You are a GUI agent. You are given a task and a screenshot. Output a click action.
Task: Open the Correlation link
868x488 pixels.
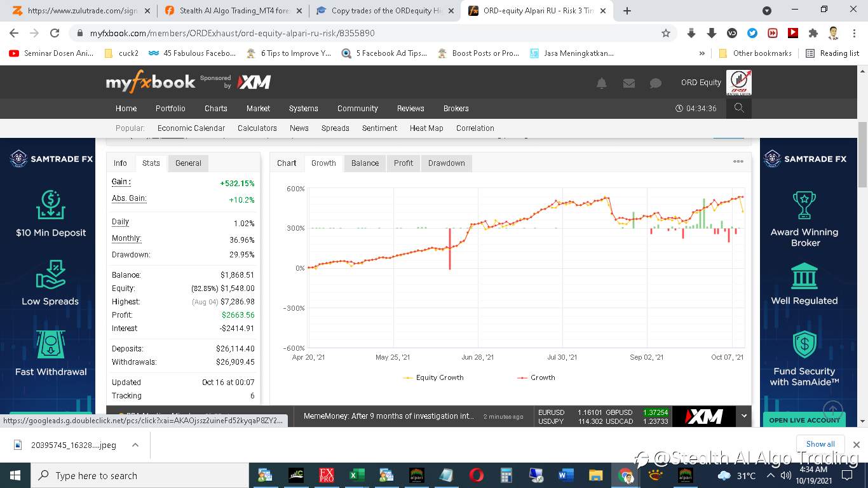coord(475,128)
